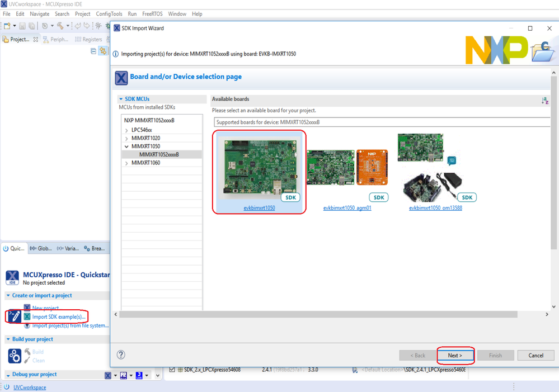Click the supported boards filter field
This screenshot has height=392, width=559.
[x=382, y=122]
